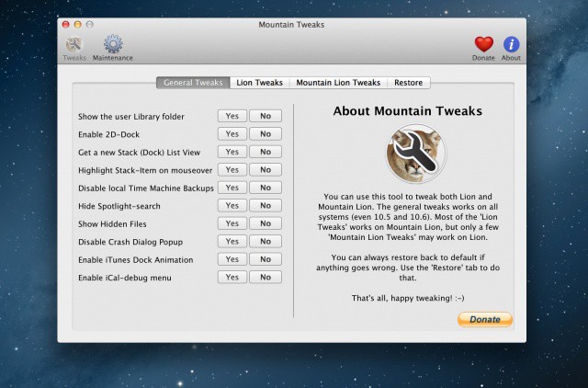Click the 'Hide Spotlight-search' label
Image resolution: width=588 pixels, height=388 pixels.
119,206
